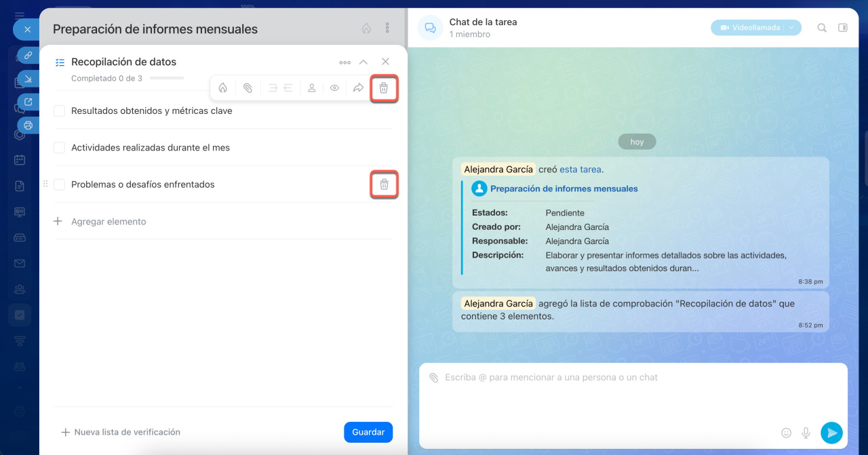This screenshot has height=455, width=868.
Task: Click the paperclip attach icon in checklist toolbar
Action: click(248, 88)
